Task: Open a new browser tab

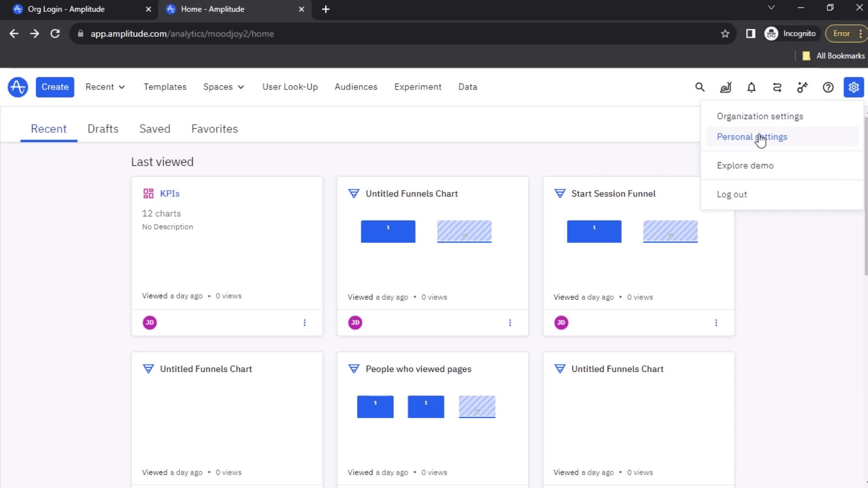Action: [325, 9]
